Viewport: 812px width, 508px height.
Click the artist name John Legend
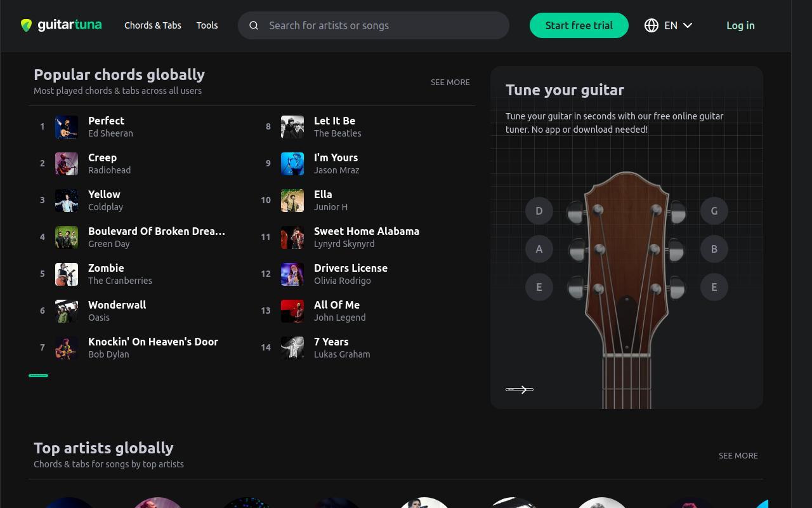339,317
